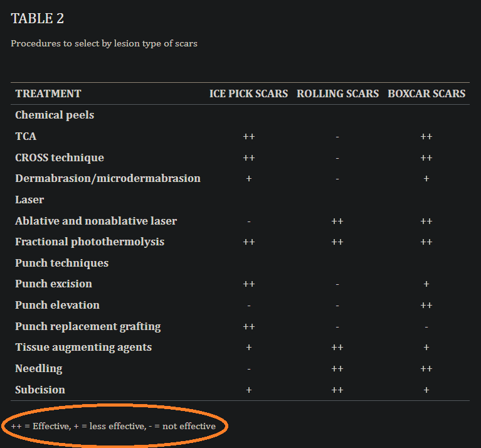481x448 pixels.
Task: Click the circled effectiveness legend text
Action: (114, 427)
